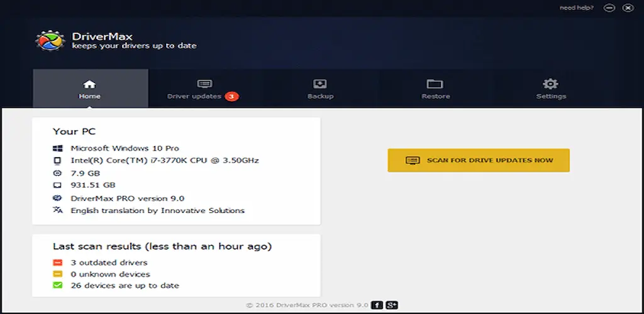Click the hard disk icon beside 931.51 GB
The width and height of the screenshot is (644, 314).
58,185
